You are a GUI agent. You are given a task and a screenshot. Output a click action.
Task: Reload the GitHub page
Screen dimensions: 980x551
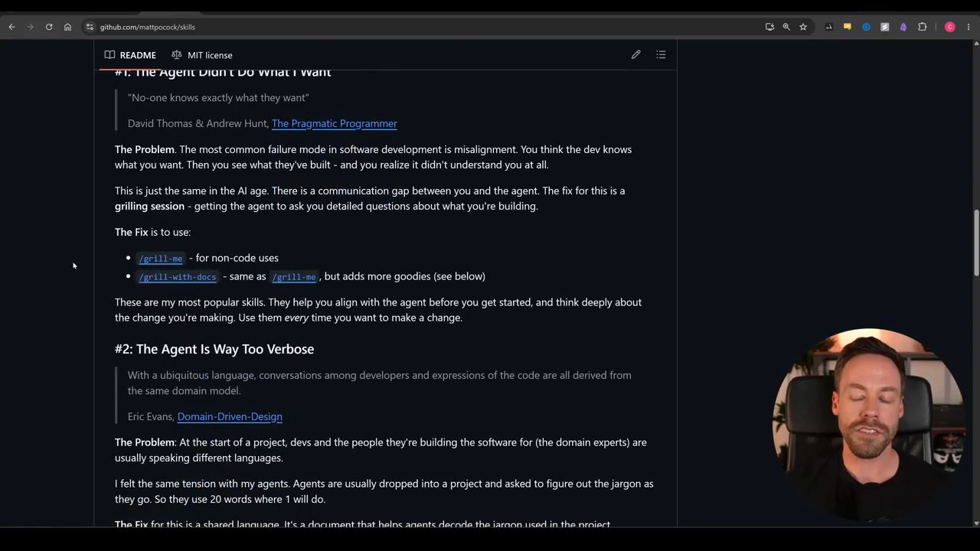[x=49, y=27]
